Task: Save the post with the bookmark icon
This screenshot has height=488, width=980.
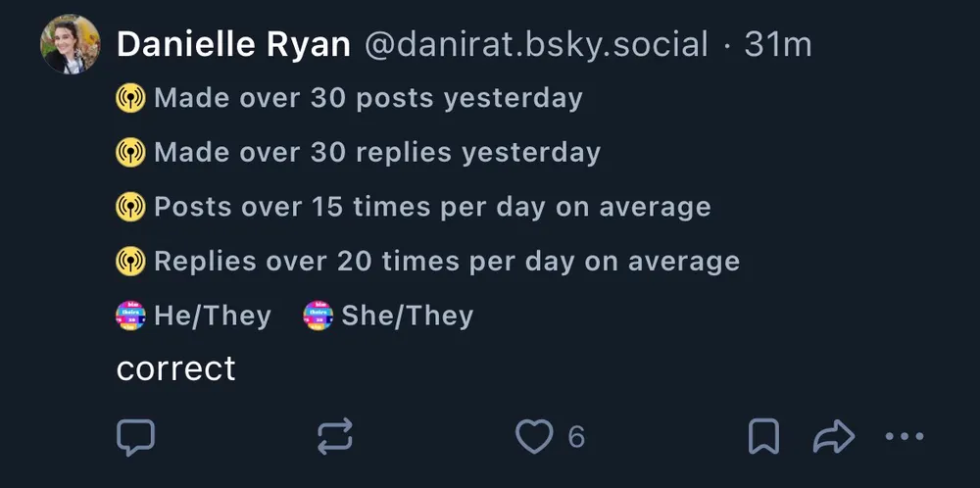Action: (763, 437)
